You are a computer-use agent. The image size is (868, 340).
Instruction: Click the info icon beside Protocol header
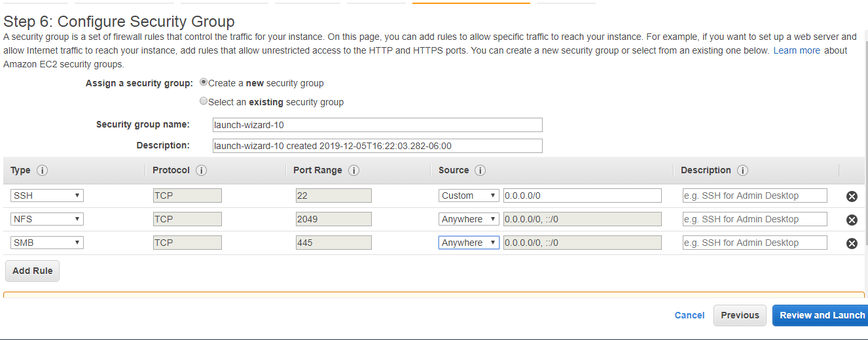(x=202, y=171)
